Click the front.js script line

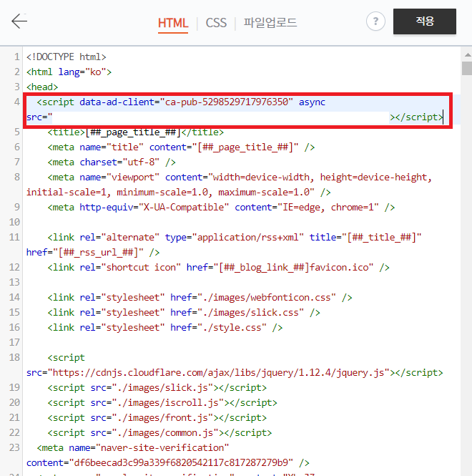(157, 418)
